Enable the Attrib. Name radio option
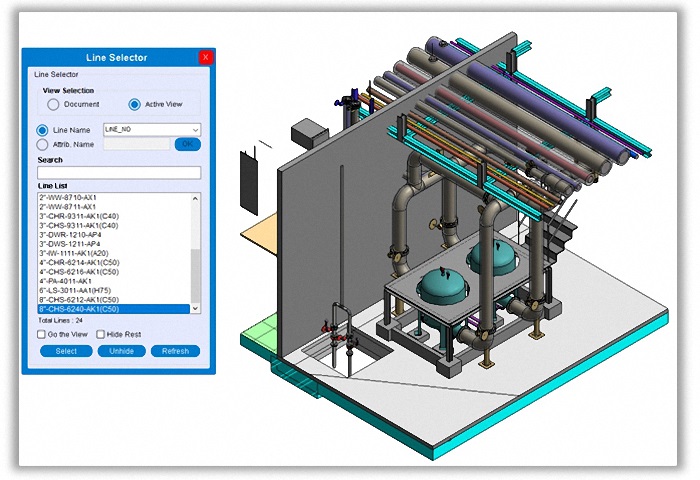Viewport: 700px width, 480px height. click(x=42, y=145)
